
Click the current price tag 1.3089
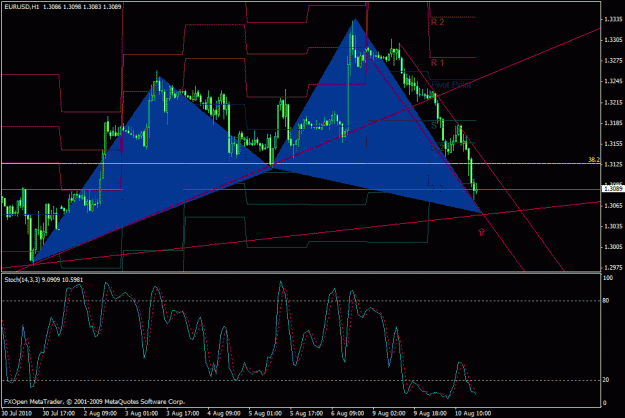613,189
